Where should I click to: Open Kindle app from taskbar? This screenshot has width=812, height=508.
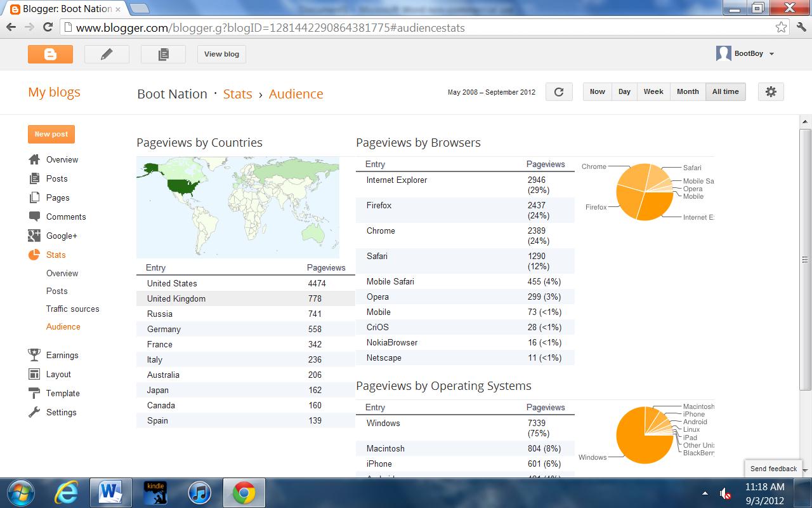coord(155,493)
